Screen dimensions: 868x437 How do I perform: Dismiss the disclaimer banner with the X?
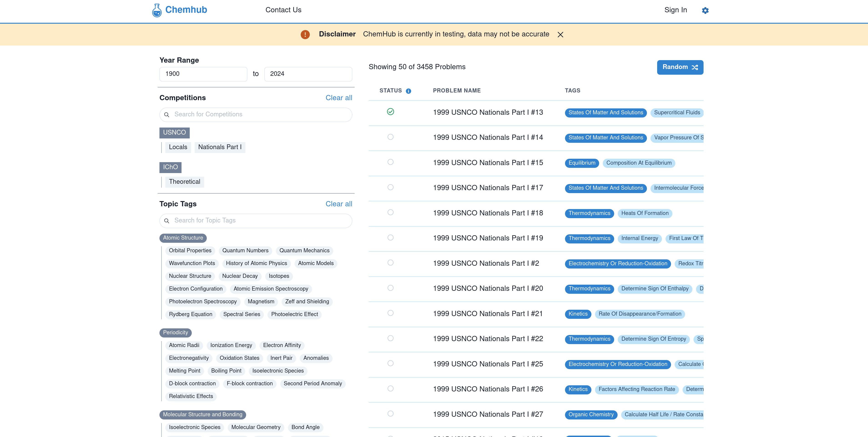560,34
